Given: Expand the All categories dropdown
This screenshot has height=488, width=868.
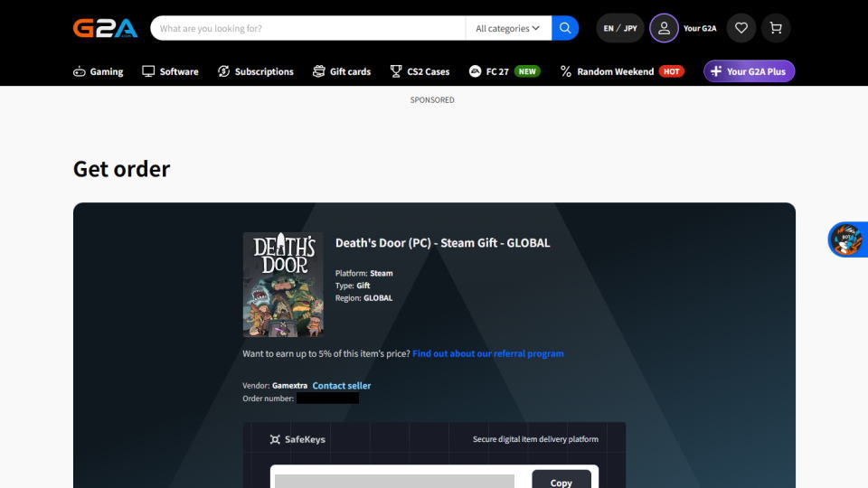Looking at the screenshot, I should pos(507,28).
